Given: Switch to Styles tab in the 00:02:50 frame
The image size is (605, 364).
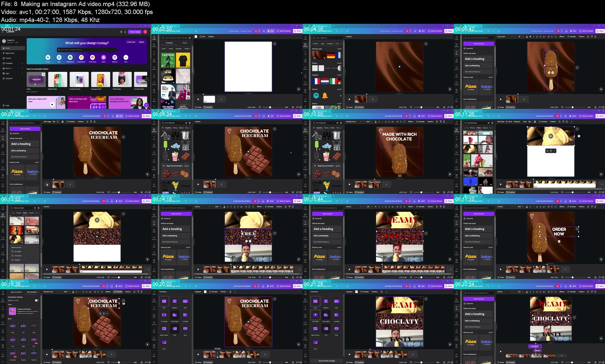Looking at the screenshot, I should [185, 43].
